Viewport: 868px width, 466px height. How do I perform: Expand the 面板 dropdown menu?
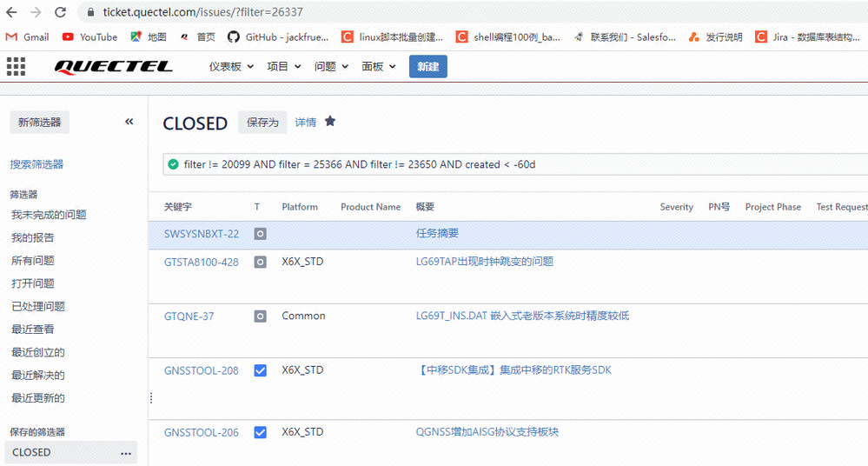[x=378, y=66]
